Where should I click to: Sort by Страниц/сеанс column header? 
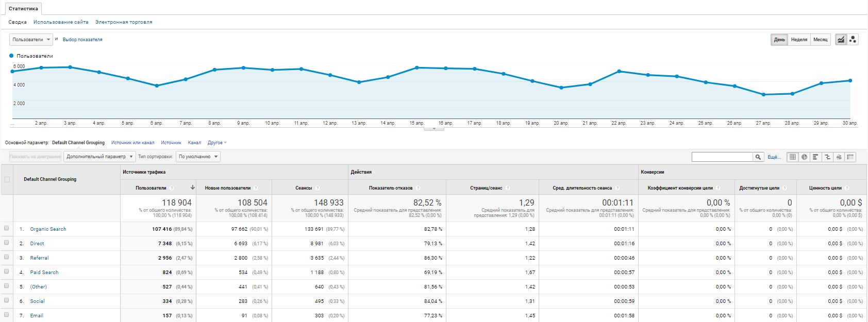486,188
